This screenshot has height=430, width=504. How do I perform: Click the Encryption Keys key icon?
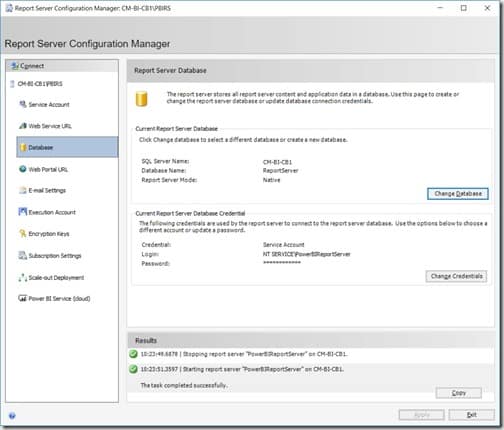pos(22,233)
